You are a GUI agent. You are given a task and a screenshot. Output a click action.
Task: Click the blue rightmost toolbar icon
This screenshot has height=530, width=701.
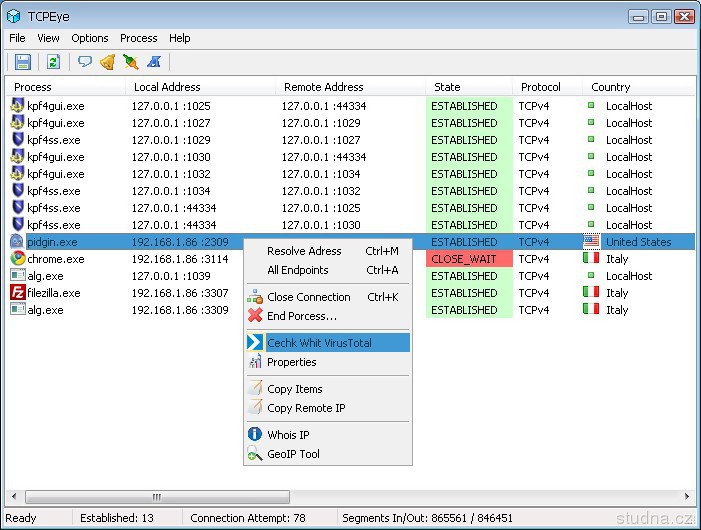[153, 62]
